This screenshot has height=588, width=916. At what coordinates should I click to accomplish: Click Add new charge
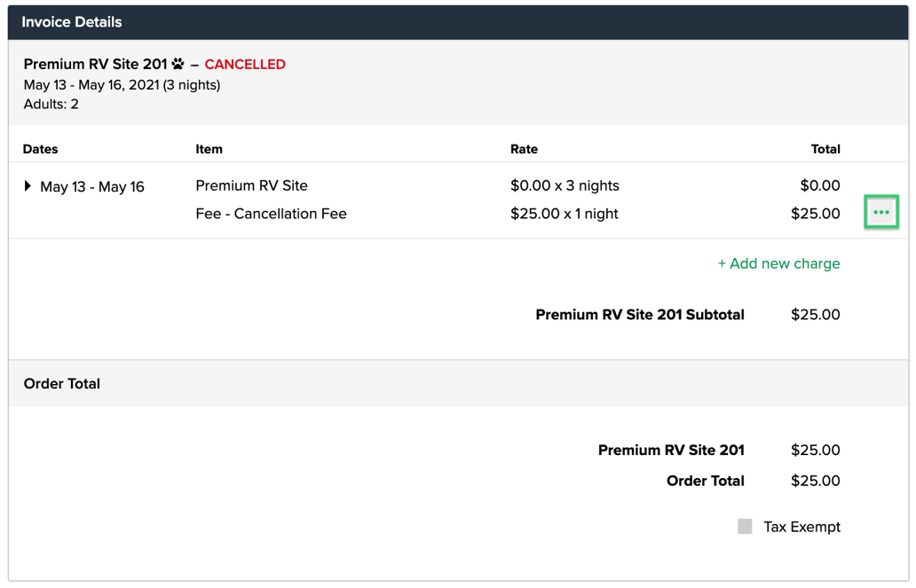point(778,263)
